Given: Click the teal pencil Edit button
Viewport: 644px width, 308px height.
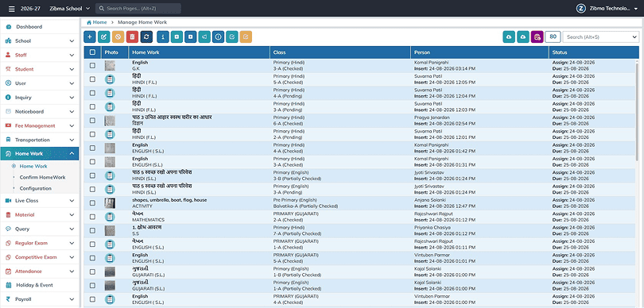Looking at the screenshot, I should tap(104, 37).
